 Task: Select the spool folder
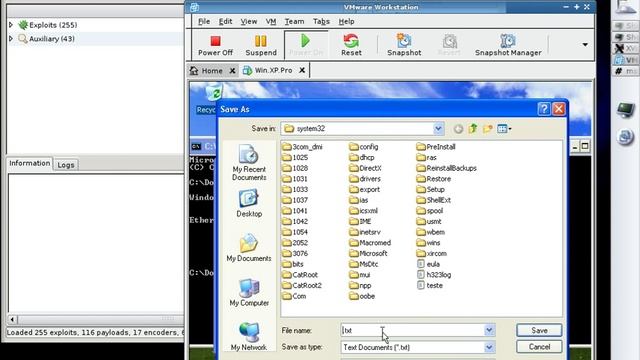pyautogui.click(x=430, y=211)
